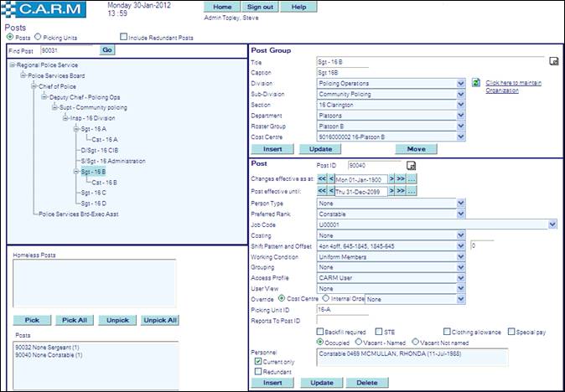Screen dimensions: 565x392
Task: Open the Job Code dropdown list
Action: coord(552,224)
